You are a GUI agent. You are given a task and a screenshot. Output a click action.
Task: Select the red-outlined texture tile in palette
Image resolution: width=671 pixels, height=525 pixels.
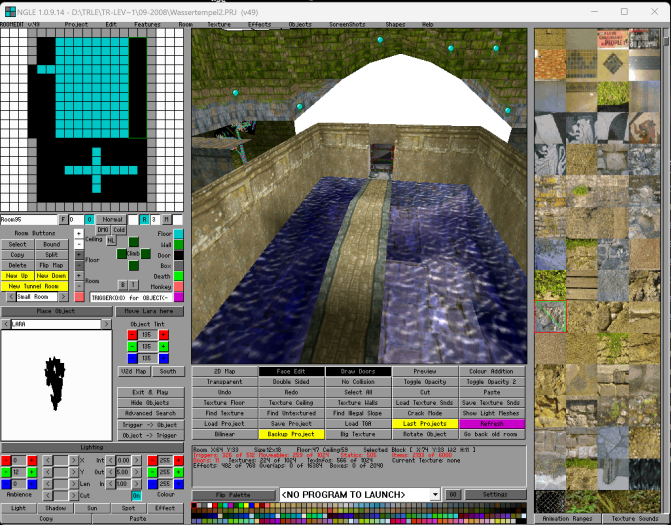pos(550,316)
